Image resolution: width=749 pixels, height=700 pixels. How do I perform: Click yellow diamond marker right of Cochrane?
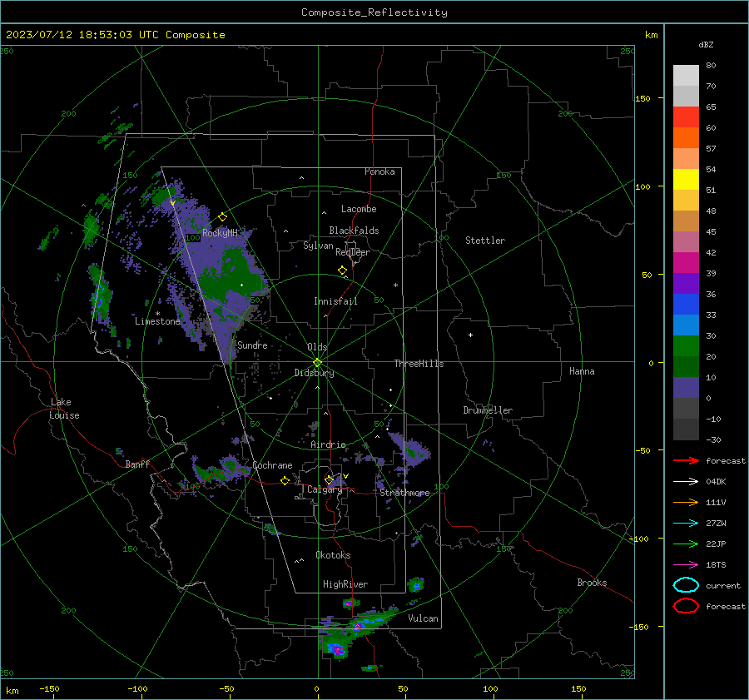(285, 480)
